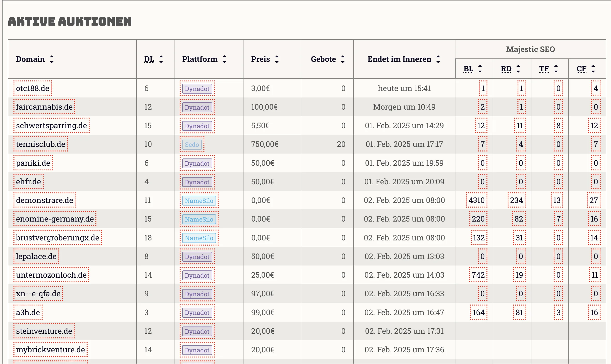Open lepalace.de domain link

pyautogui.click(x=36, y=256)
